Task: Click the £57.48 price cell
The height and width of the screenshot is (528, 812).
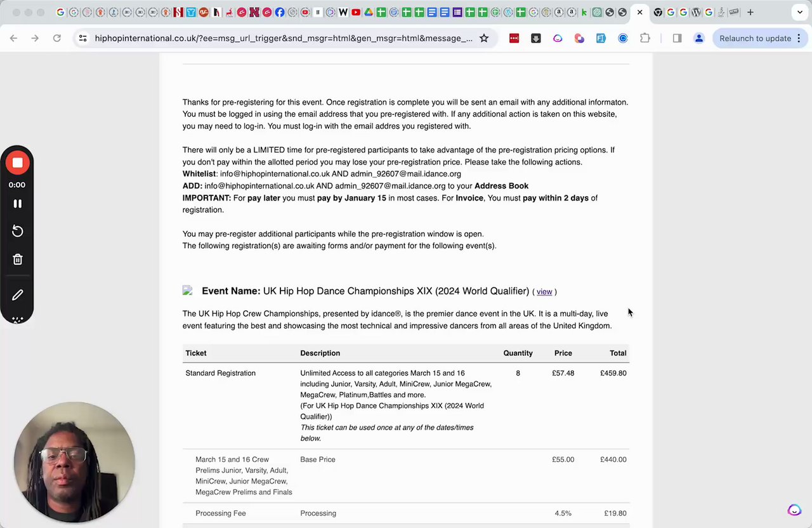Action: point(563,373)
